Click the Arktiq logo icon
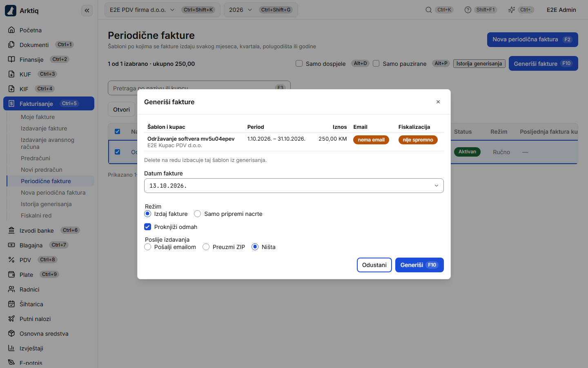Screen dimensions: 588x368 11,11
